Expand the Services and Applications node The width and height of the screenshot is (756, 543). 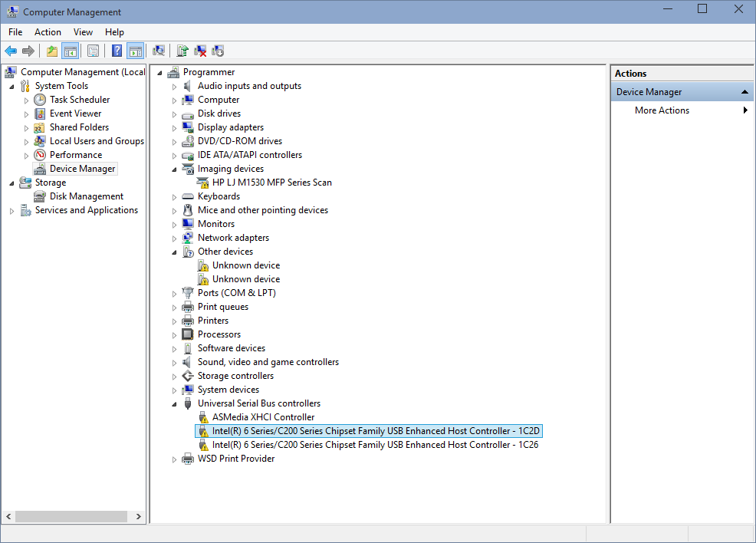12,211
